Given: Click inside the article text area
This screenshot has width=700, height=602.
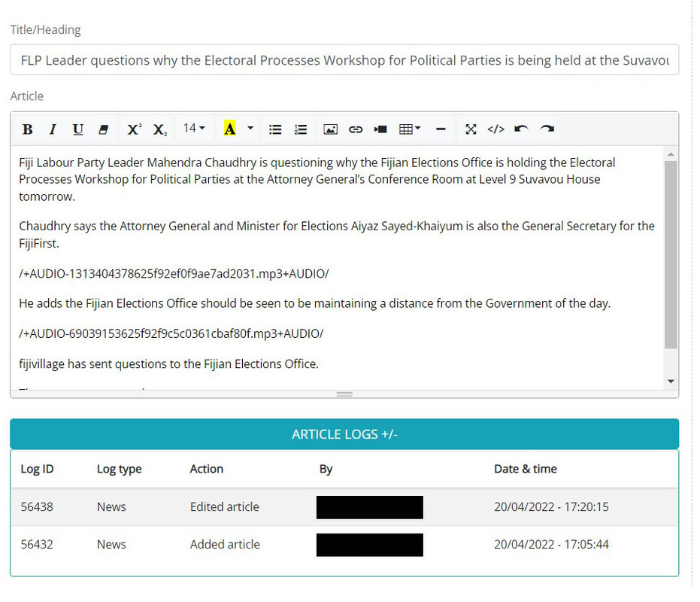Looking at the screenshot, I should click(x=337, y=267).
